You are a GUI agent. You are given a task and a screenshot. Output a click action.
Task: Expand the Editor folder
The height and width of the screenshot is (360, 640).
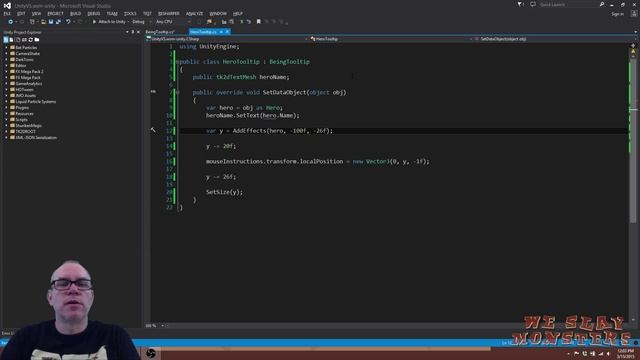pos(6,66)
